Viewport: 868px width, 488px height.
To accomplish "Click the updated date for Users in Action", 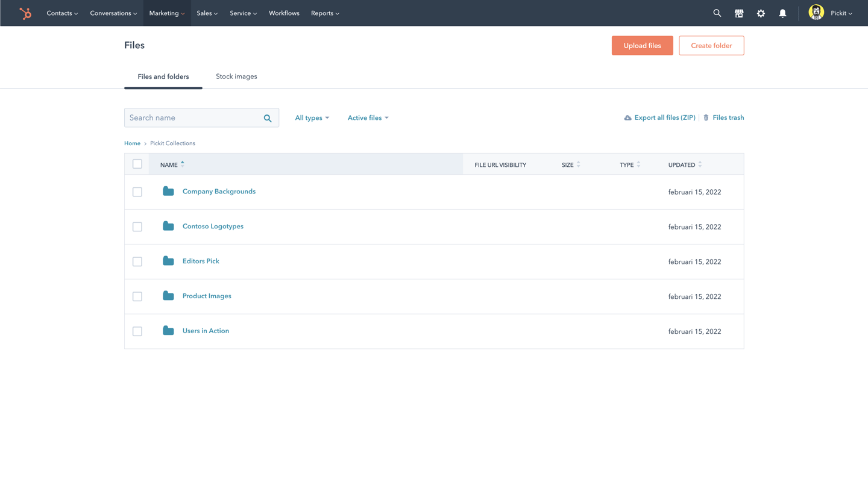I will coord(694,331).
